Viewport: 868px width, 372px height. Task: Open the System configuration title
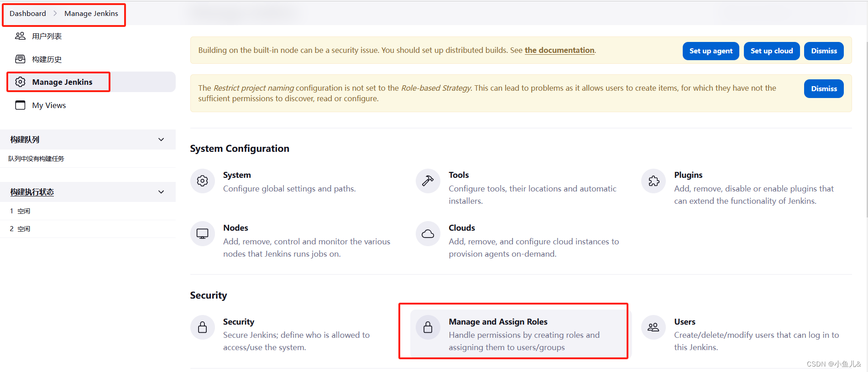tap(237, 175)
